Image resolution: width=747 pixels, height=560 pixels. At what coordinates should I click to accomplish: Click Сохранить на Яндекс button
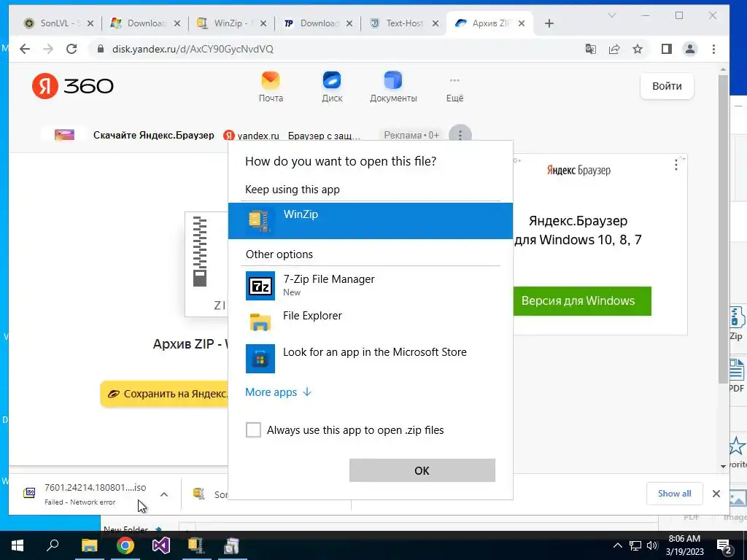click(x=165, y=394)
